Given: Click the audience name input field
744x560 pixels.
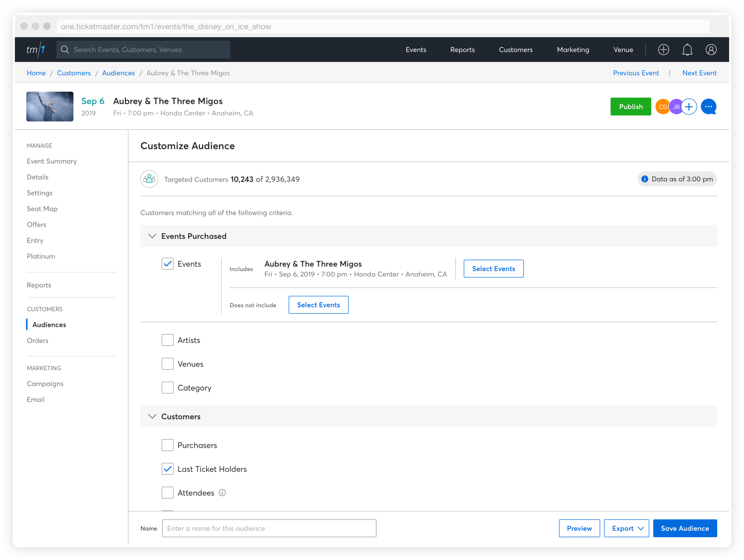Looking at the screenshot, I should point(269,528).
